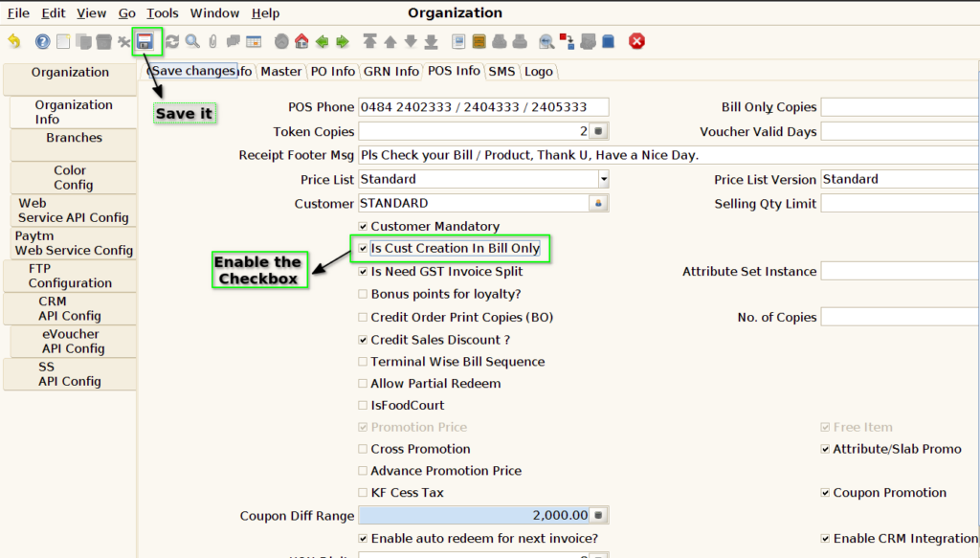The height and width of the screenshot is (558, 980).
Task: Go back with the green left arrow
Action: tap(322, 42)
